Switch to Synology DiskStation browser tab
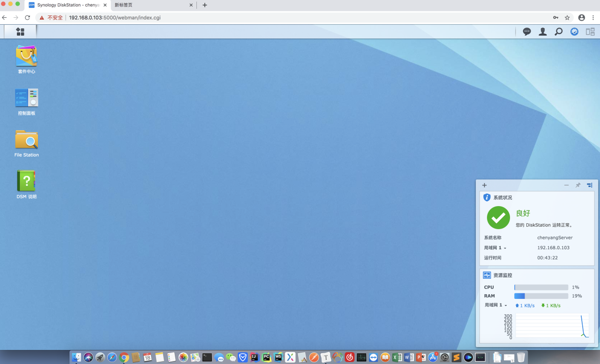 (68, 5)
